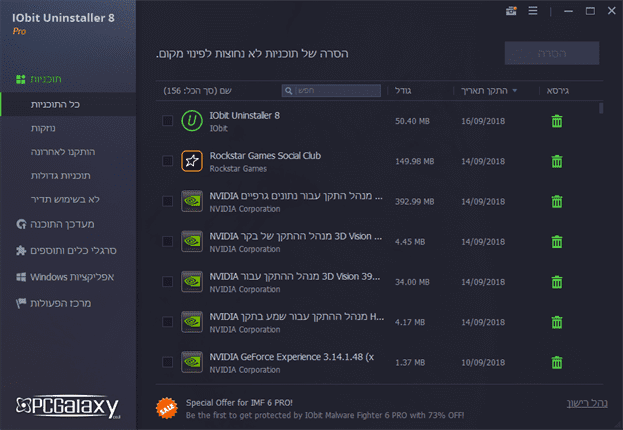
Task: Tick checkbox for 4.17 MB NVIDIA entry
Action: pyautogui.click(x=168, y=322)
